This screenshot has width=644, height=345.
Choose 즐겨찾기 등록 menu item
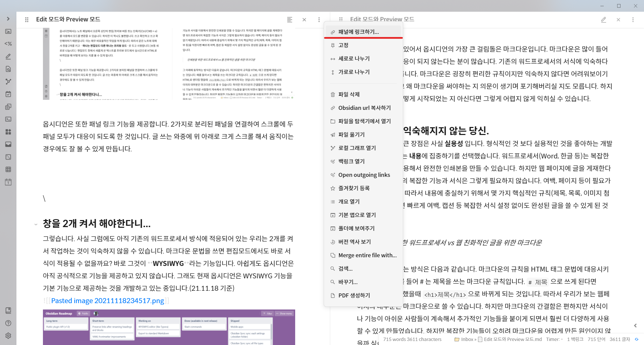point(363,188)
